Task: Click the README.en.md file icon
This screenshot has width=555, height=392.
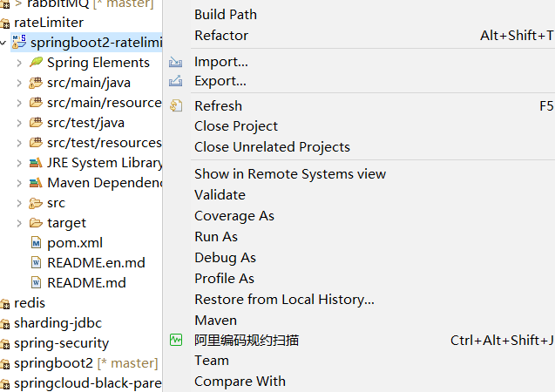Action: point(36,263)
